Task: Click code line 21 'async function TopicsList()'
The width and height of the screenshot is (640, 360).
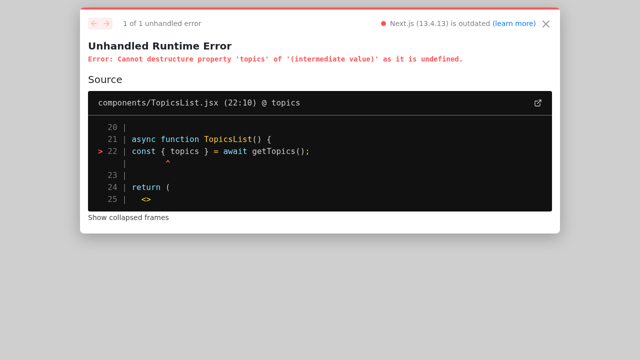Action: point(201,139)
